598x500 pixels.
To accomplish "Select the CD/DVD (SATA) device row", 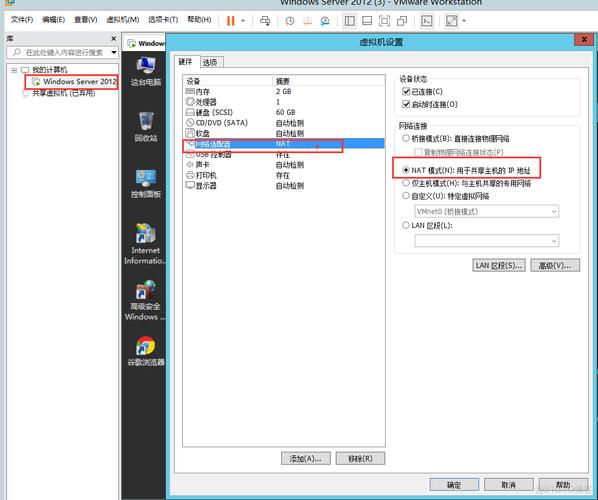I will [283, 123].
